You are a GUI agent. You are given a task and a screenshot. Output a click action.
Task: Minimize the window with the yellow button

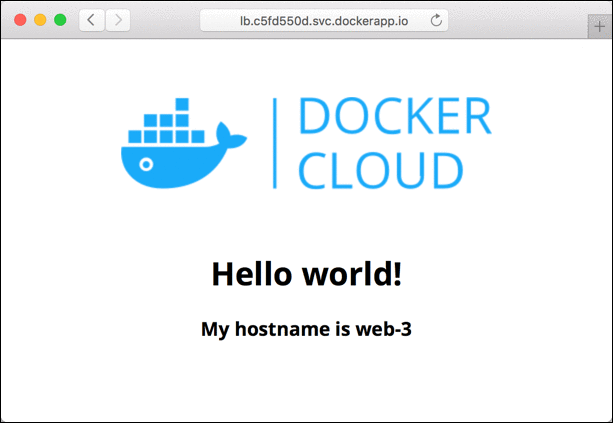click(x=41, y=20)
